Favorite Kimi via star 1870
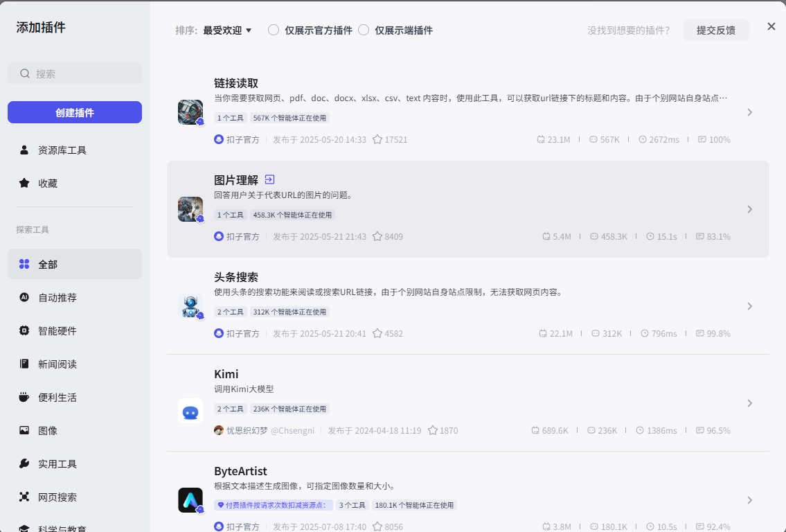Viewport: 786px width, 532px height. point(433,430)
